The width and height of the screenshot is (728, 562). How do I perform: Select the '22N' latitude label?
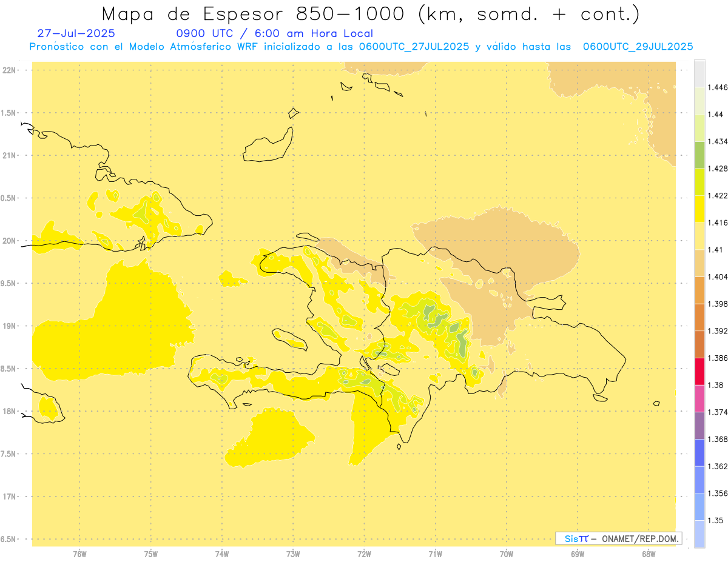pyautogui.click(x=10, y=70)
